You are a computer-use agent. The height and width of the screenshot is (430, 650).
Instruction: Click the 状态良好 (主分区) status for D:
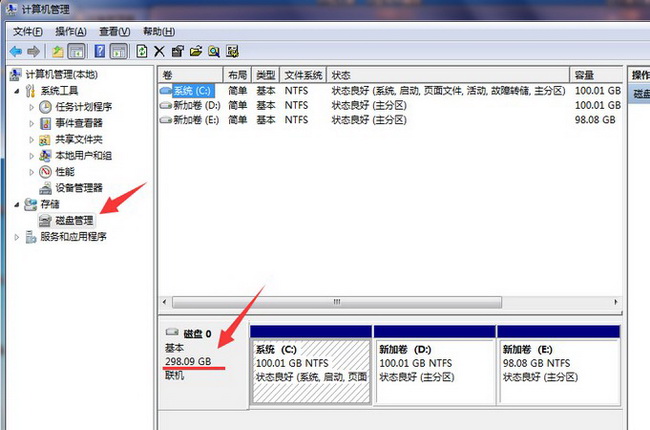(369, 105)
